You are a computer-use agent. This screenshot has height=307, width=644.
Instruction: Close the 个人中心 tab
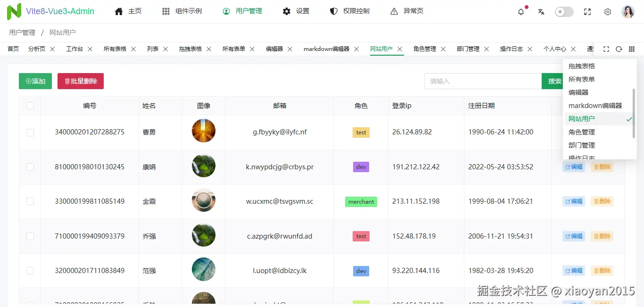coord(573,49)
